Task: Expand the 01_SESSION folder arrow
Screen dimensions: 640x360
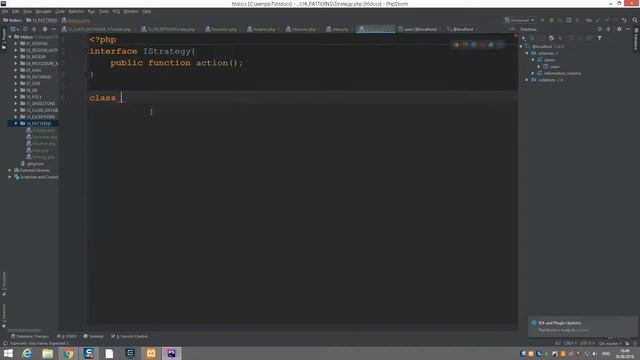Action: 16,43
